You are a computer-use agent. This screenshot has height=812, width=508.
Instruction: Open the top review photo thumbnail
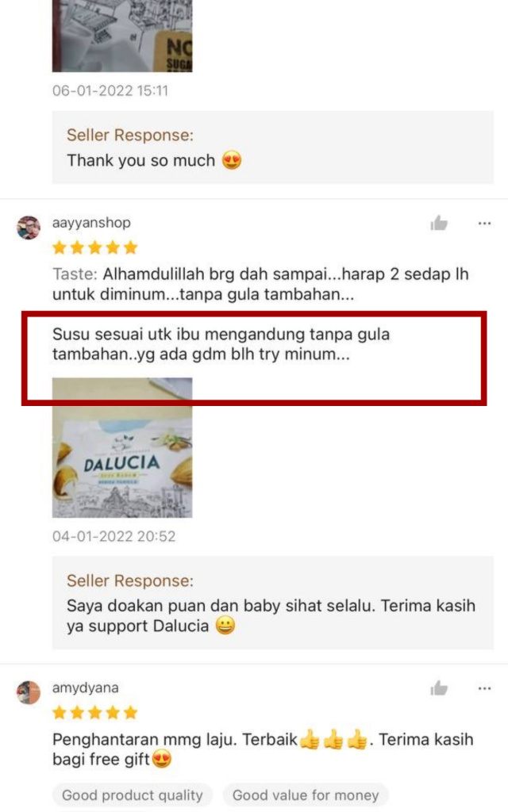(x=122, y=36)
